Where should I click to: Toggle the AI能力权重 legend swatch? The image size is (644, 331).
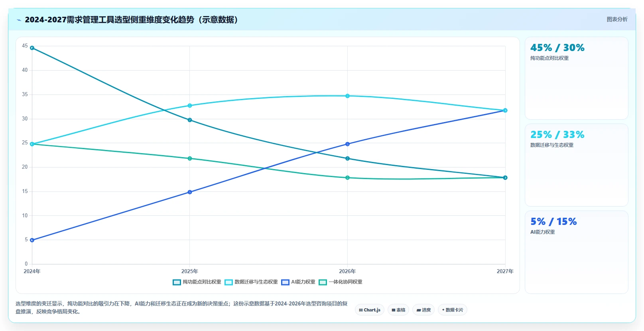(285, 282)
